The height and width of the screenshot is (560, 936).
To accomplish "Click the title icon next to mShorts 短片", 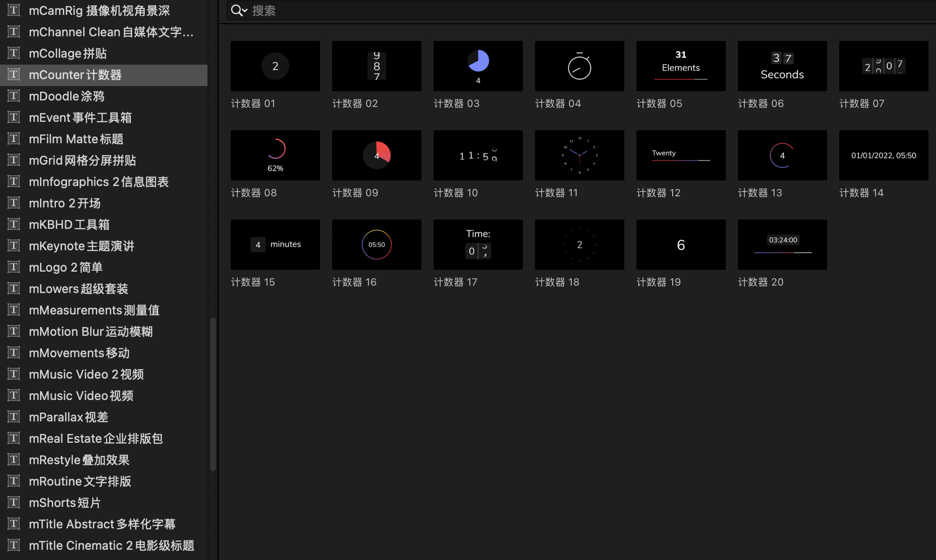I will tap(14, 502).
